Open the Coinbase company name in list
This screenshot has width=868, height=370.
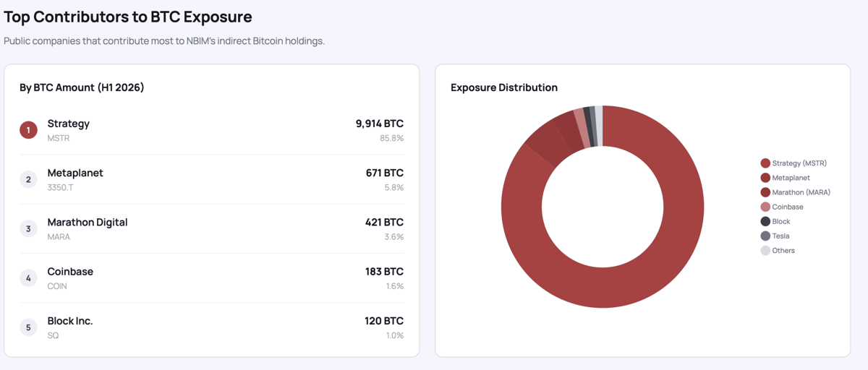point(70,272)
